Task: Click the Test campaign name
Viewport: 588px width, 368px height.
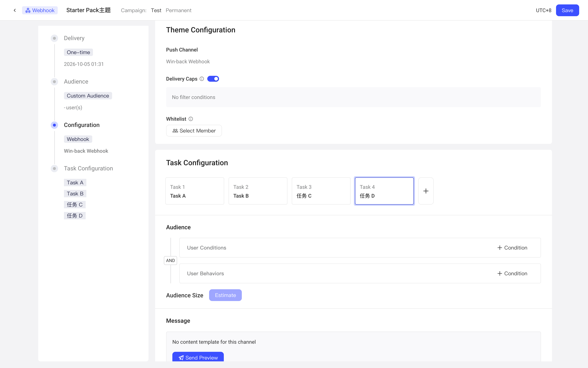Action: coord(156,10)
